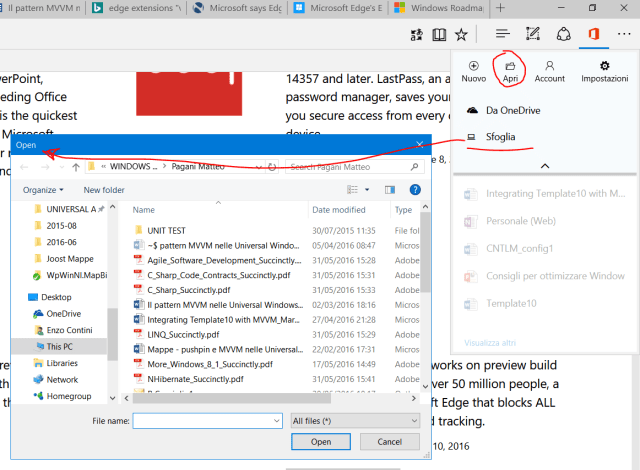Viewport: 640px width, 470px height.
Task: Click the Cancel button
Action: coord(389,442)
